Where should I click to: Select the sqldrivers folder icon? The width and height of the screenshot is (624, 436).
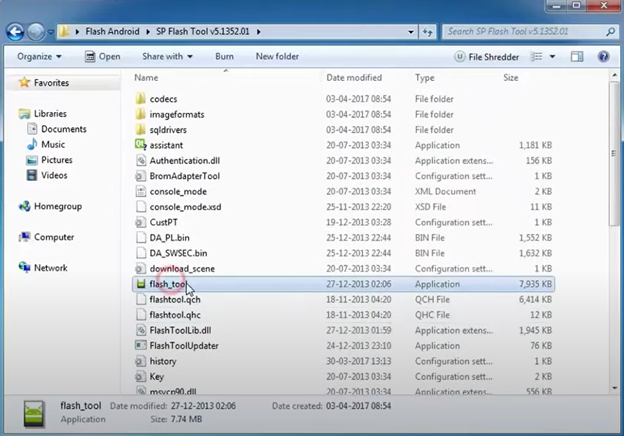click(140, 129)
